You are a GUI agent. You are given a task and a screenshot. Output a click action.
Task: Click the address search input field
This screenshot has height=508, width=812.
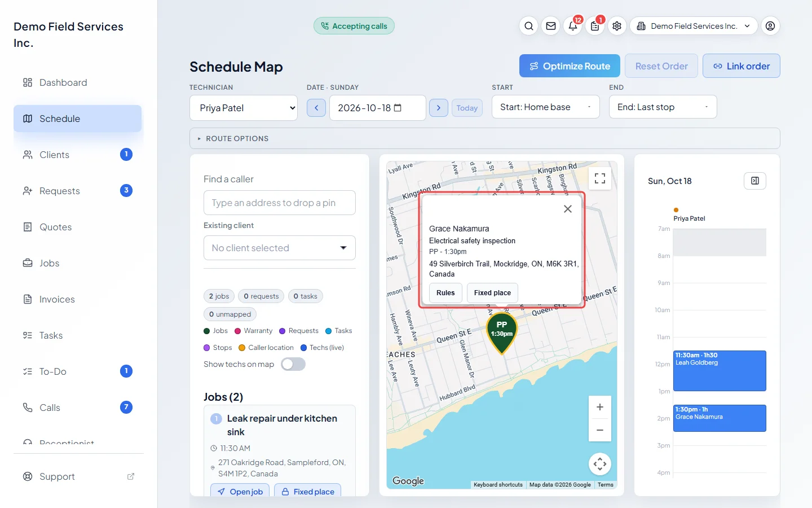280,203
